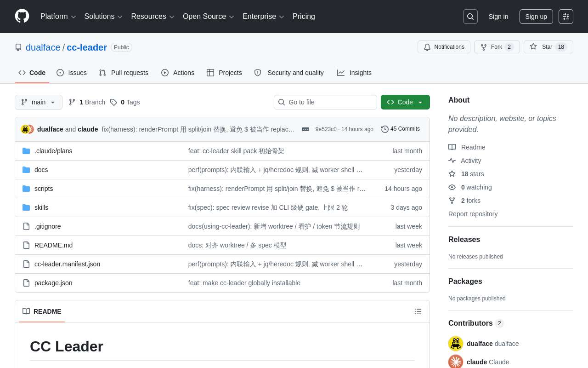
Task: Expand the Resources menu
Action: (153, 17)
